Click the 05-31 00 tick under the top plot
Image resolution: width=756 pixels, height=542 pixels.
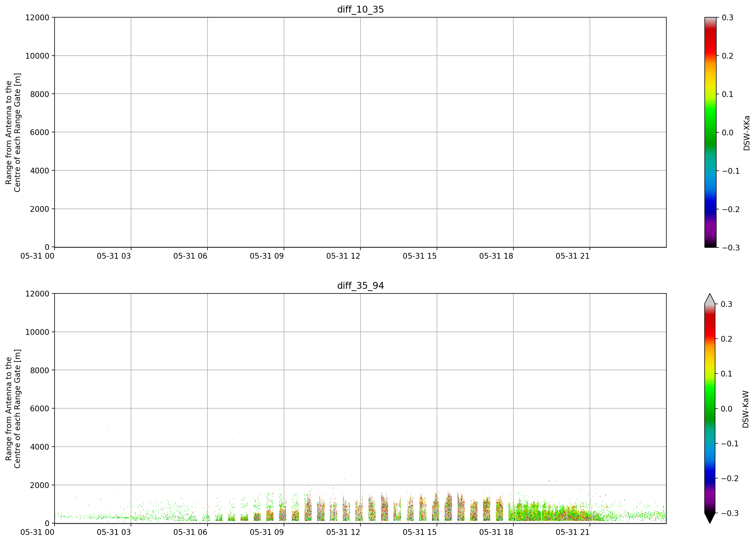pos(37,256)
